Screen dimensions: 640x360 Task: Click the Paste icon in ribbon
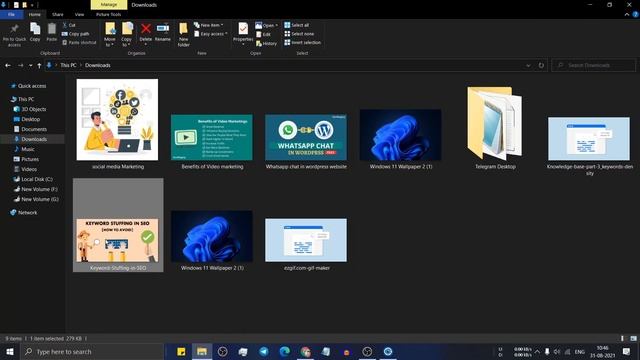point(51,29)
